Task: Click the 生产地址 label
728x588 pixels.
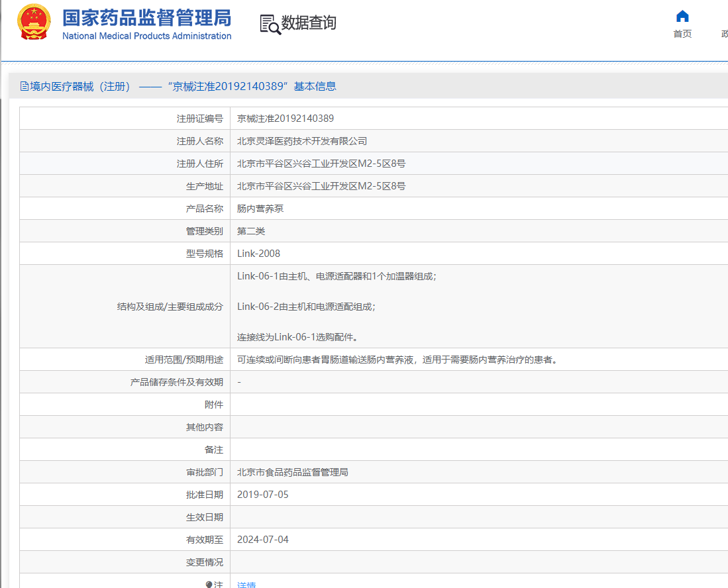Action: coord(204,186)
